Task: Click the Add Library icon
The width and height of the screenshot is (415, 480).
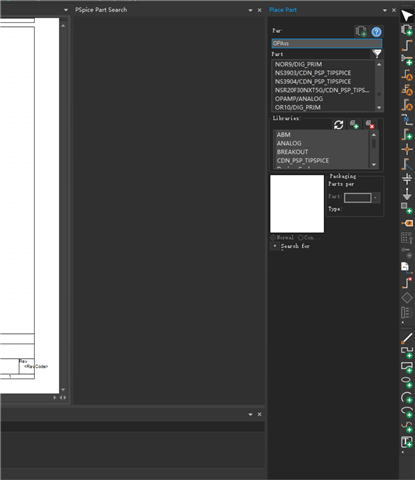Action: 354,125
